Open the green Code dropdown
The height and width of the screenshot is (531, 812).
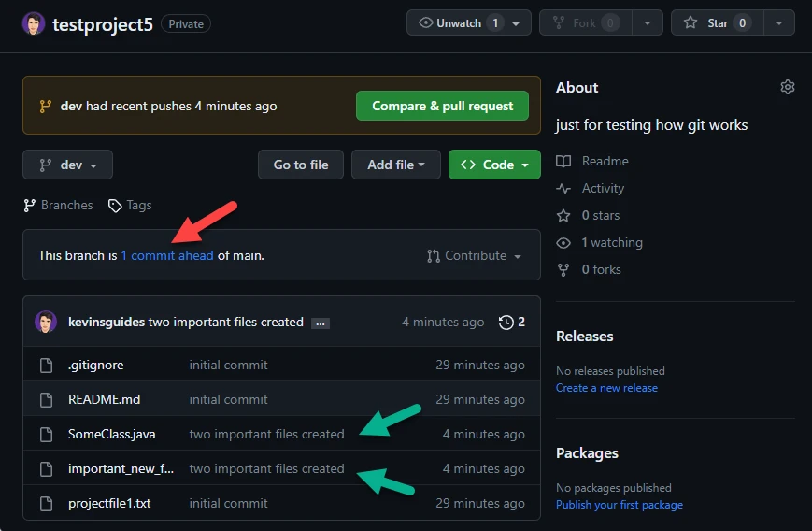pyautogui.click(x=494, y=165)
